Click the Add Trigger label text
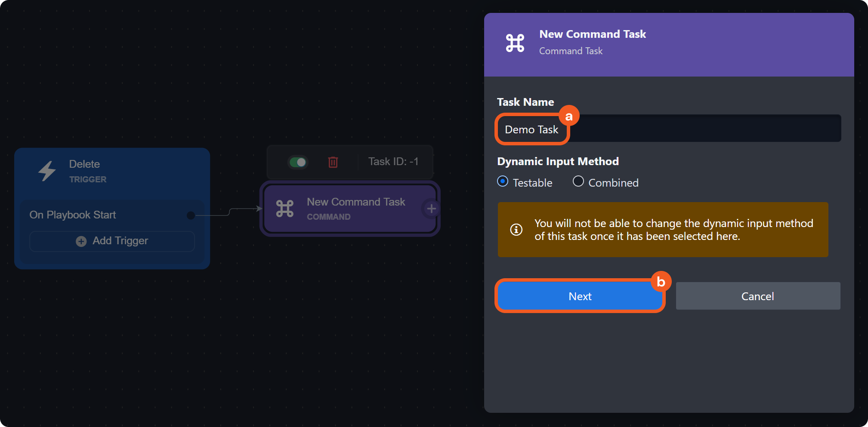The width and height of the screenshot is (868, 427). click(120, 241)
